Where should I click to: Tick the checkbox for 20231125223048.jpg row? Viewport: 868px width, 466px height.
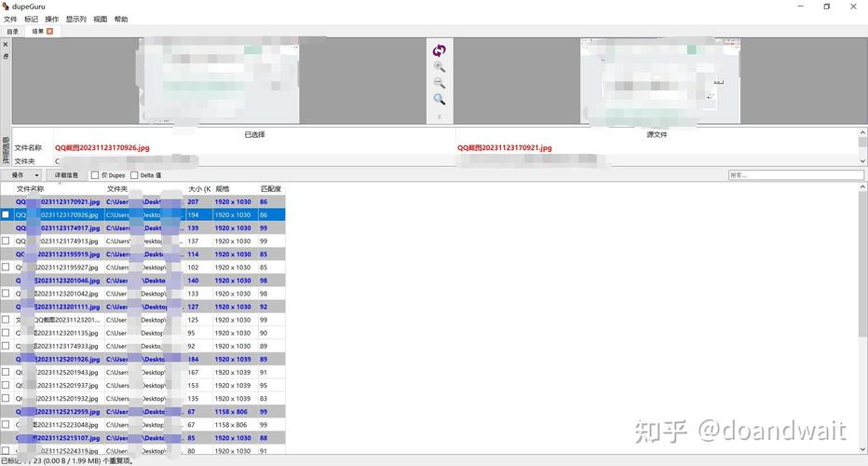pyautogui.click(x=6, y=424)
